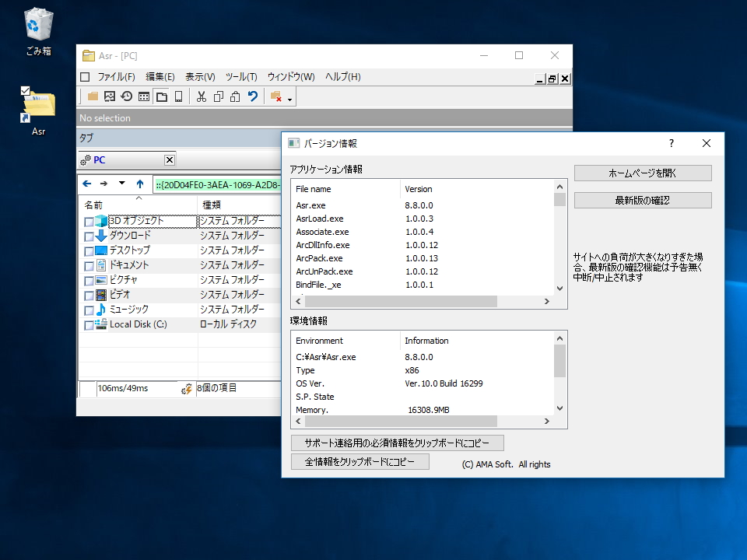Check the ドキュメント folder checkbox
The height and width of the screenshot is (560, 747).
tap(88, 265)
